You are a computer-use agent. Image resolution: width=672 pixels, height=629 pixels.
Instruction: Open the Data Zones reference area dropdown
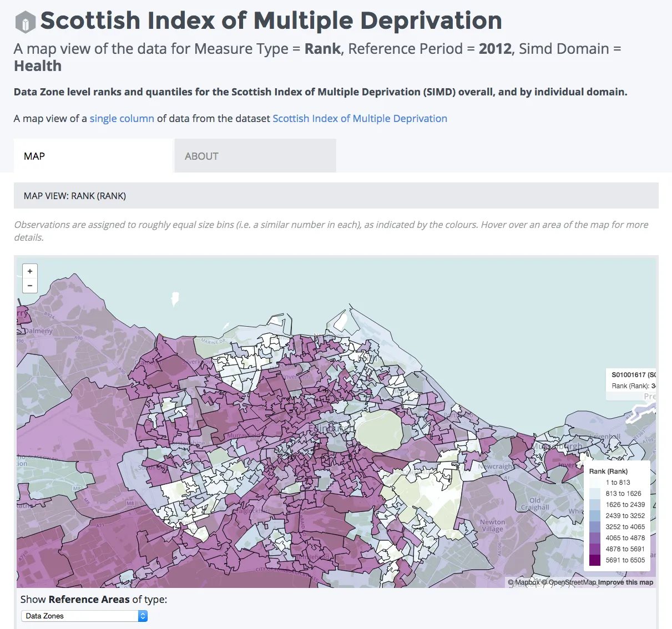[84, 616]
